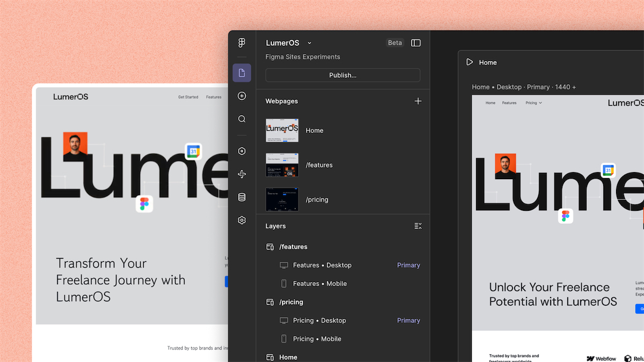Click Google Calendar icon in left preview window
Image resolution: width=644 pixels, height=362 pixels.
point(193,152)
